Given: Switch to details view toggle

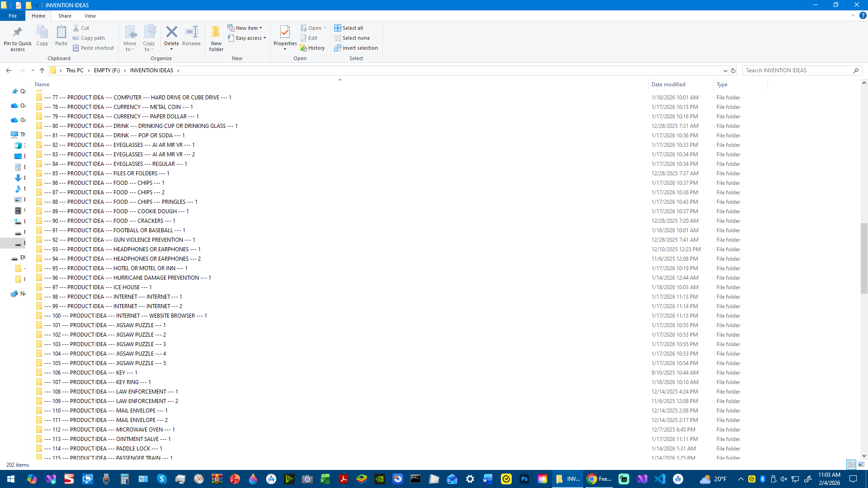Looking at the screenshot, I should pos(851,465).
